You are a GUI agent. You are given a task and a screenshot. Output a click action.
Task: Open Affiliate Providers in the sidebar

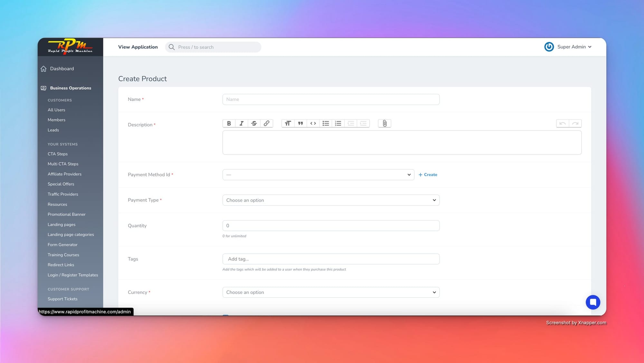[64, 174]
